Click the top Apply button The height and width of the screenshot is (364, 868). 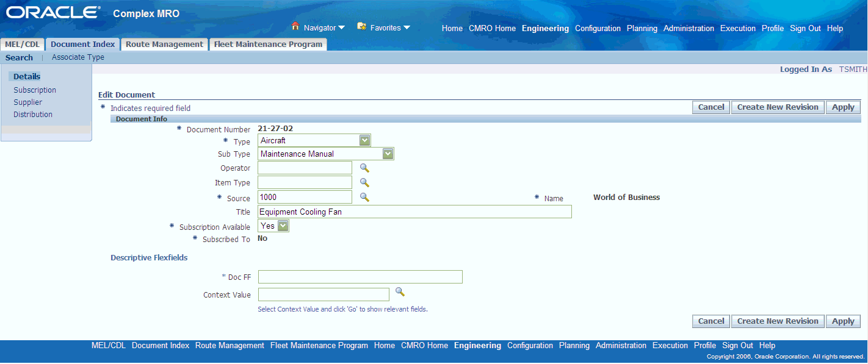tap(843, 107)
